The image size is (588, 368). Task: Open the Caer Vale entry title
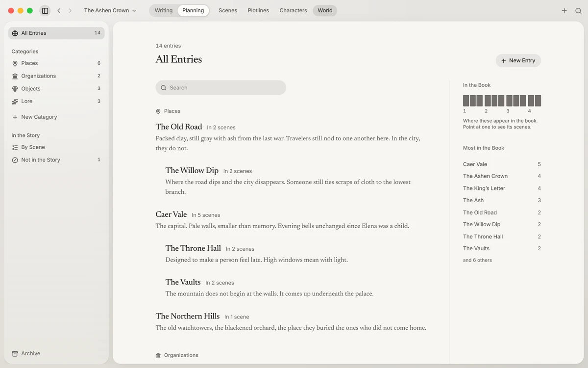tap(171, 214)
